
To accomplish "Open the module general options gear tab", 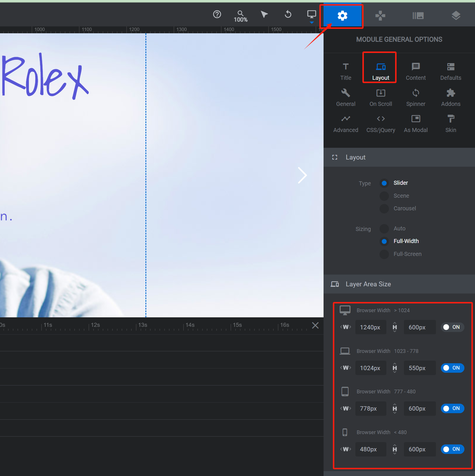I will [342, 15].
